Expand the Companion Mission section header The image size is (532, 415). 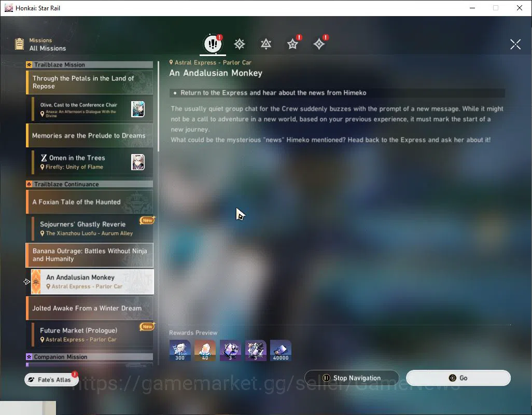point(90,356)
